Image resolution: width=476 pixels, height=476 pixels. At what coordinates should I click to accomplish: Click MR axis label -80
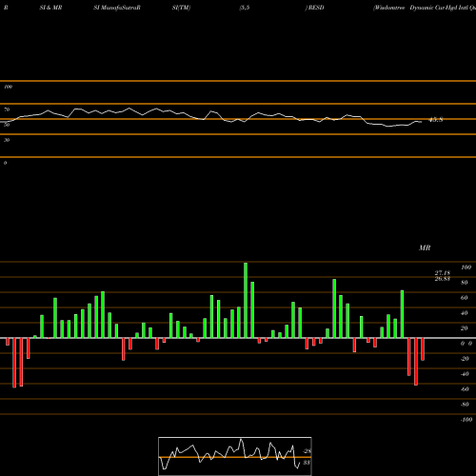click(465, 405)
